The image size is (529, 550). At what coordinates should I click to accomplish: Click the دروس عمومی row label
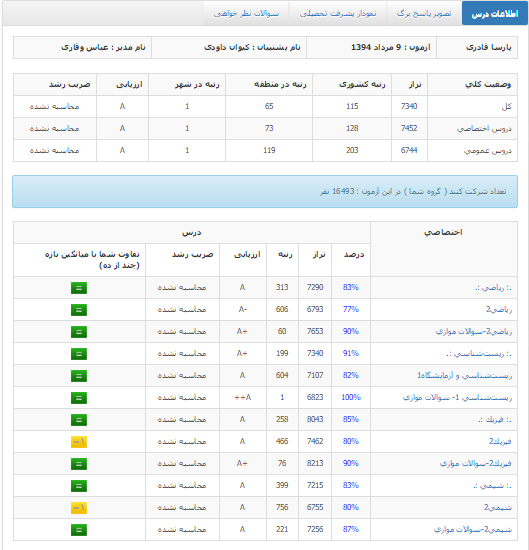click(488, 151)
